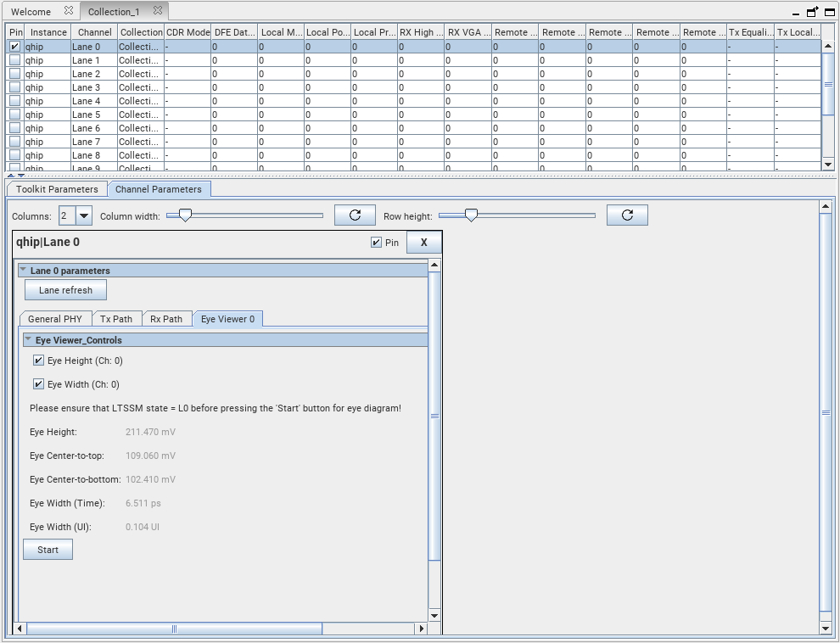Collapse the Lane 0 parameters section

[x=23, y=271]
